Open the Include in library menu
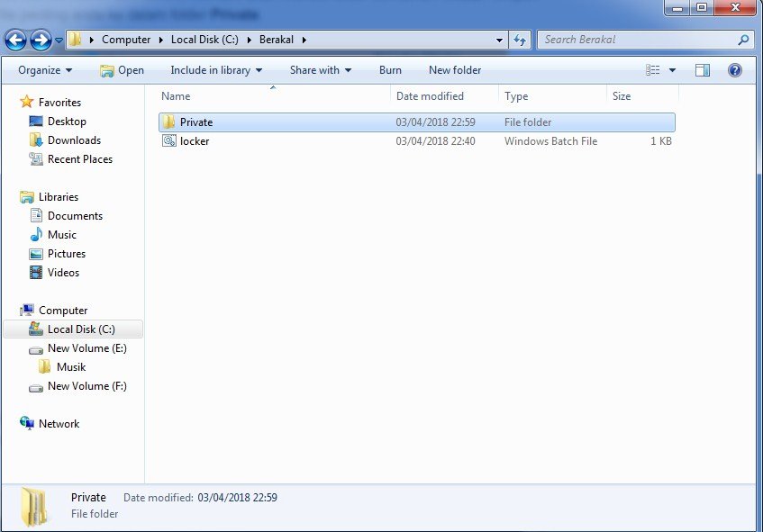The image size is (763, 532). tap(216, 70)
